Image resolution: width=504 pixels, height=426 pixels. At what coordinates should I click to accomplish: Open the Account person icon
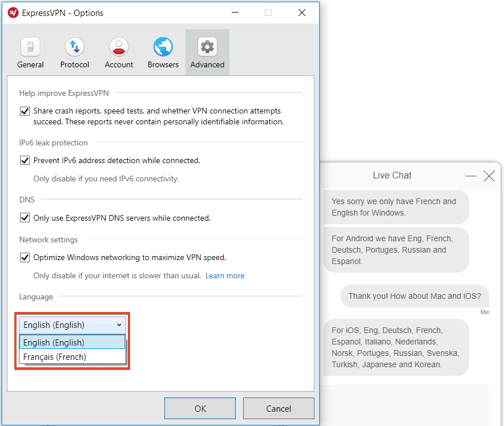(x=119, y=47)
